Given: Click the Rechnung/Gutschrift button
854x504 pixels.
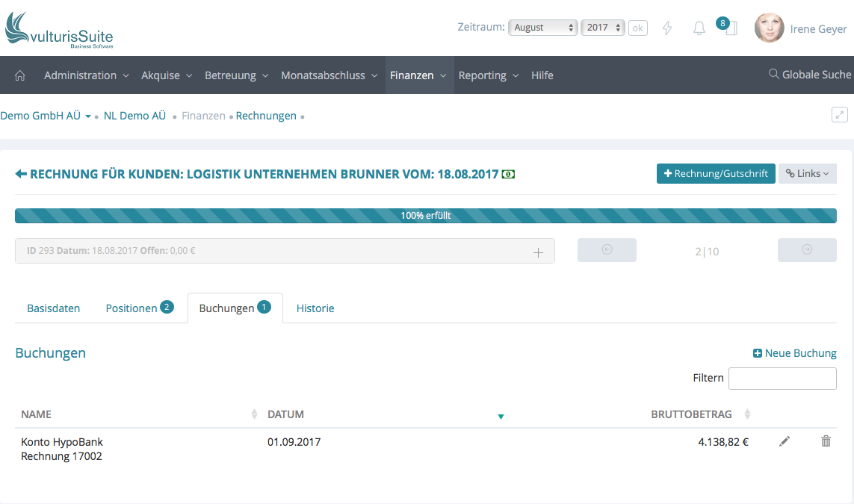Looking at the screenshot, I should coord(716,173).
